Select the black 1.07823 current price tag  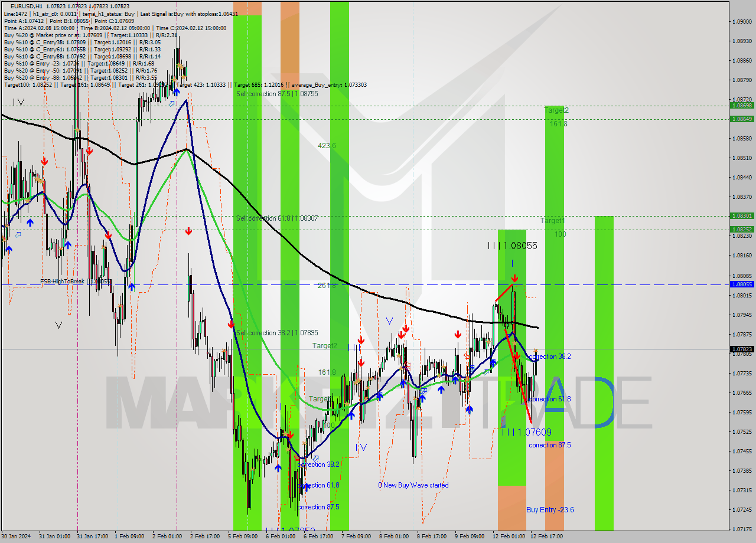pyautogui.click(x=742, y=349)
